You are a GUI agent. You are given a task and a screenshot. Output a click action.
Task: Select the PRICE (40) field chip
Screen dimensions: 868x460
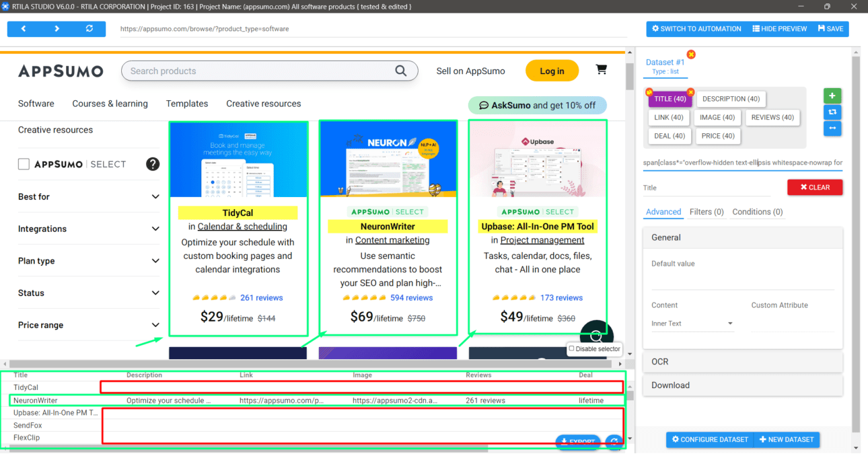pos(718,136)
